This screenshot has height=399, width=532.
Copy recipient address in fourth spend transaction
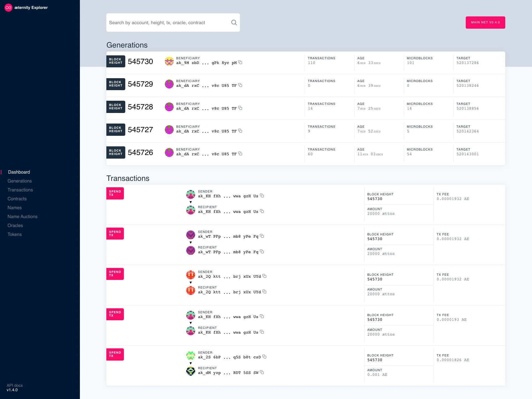click(262, 332)
